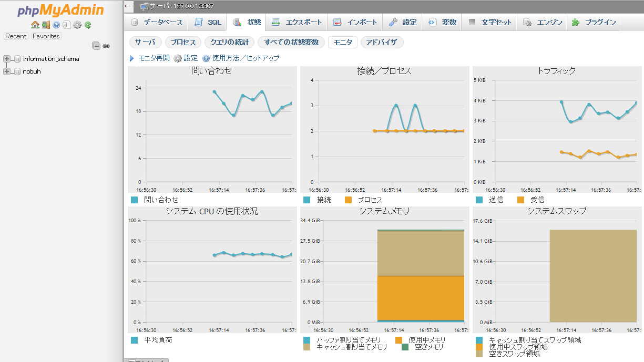Viewport: 644px width, 362px height.
Task: Click the トラフィック chart title
Action: [x=556, y=70]
